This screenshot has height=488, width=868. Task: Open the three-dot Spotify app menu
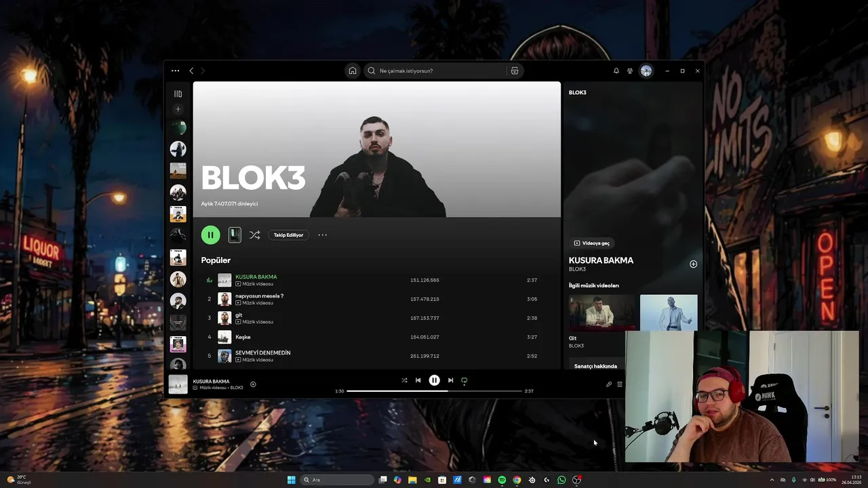coord(175,70)
